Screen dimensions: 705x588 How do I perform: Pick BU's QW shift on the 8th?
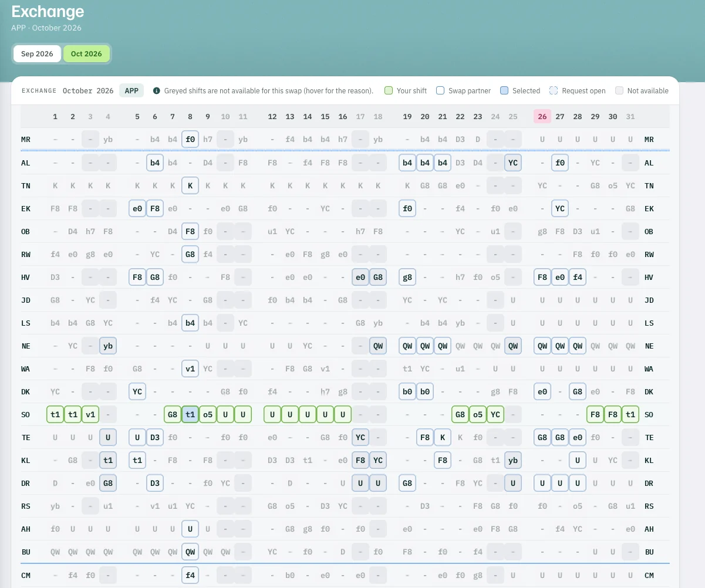tap(190, 552)
